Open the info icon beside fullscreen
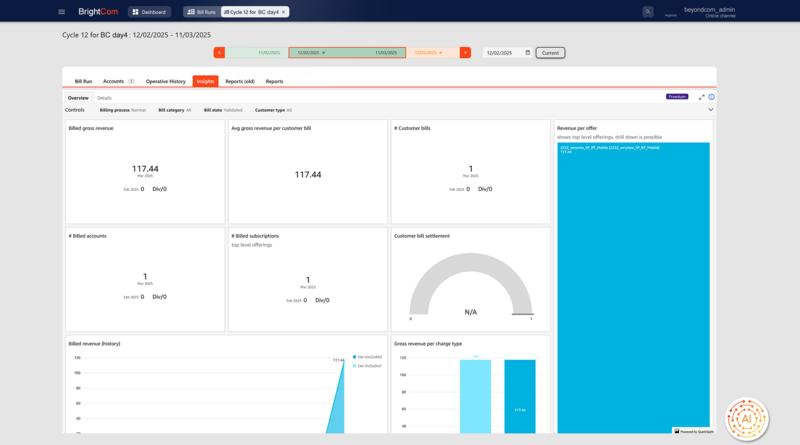800x445 pixels. pyautogui.click(x=711, y=97)
